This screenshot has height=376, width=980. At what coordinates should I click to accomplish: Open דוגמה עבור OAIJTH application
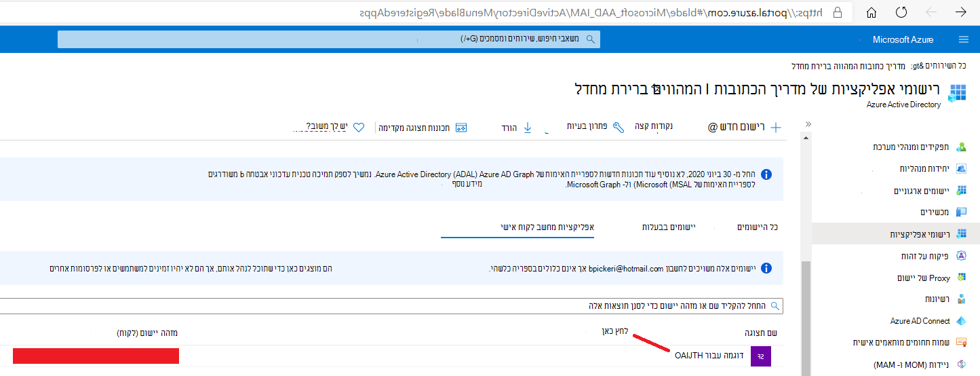[709, 356]
